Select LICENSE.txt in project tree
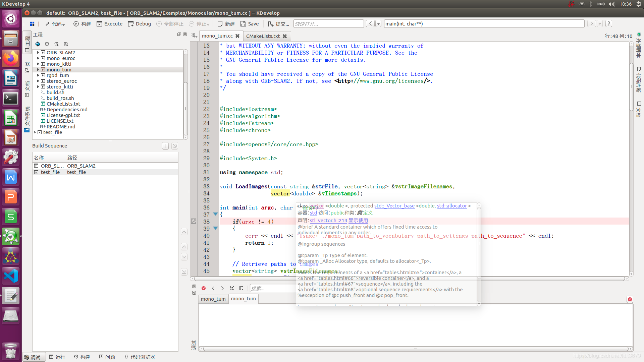The width and height of the screenshot is (644, 362). click(x=60, y=121)
